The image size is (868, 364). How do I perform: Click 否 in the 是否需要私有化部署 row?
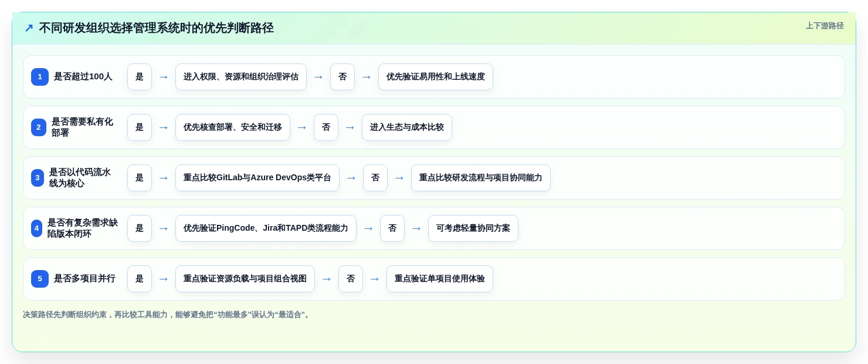pyautogui.click(x=326, y=127)
